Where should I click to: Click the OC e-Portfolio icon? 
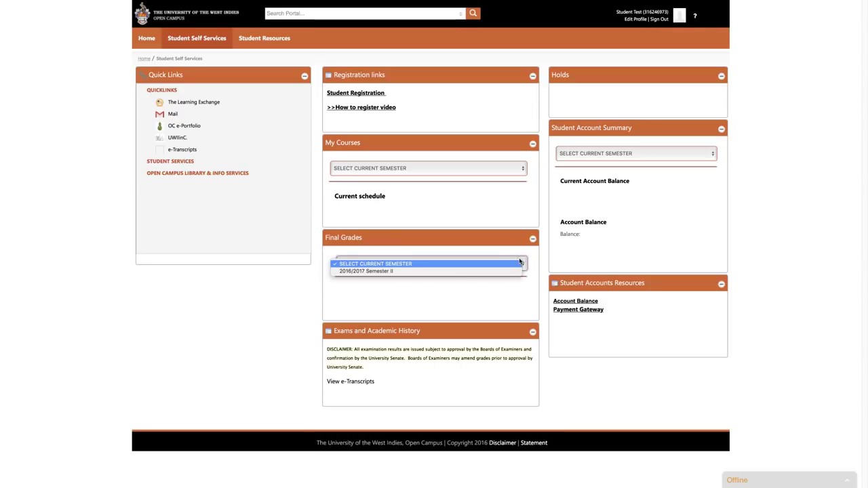159,126
